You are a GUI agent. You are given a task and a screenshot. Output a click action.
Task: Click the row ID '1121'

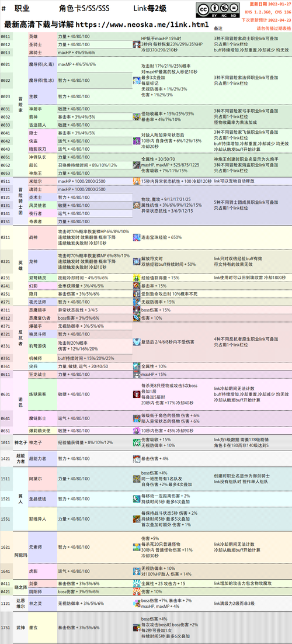pos(6,603)
